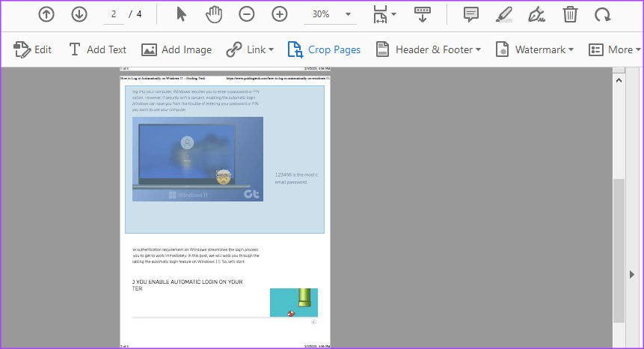Click the fit page width icon
This screenshot has height=349, width=644.
[x=380, y=14]
